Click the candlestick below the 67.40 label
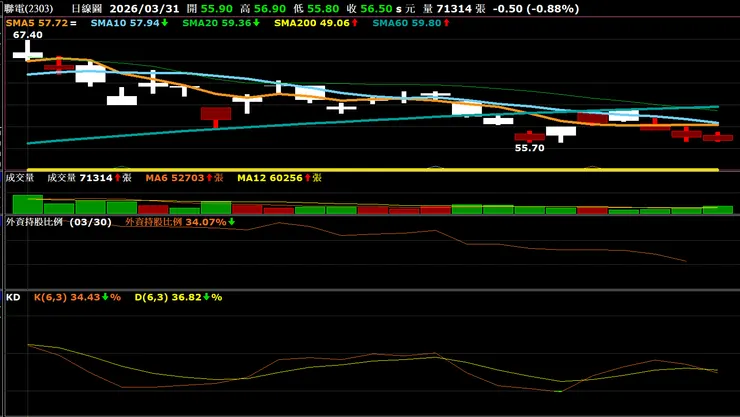 (x=28, y=54)
